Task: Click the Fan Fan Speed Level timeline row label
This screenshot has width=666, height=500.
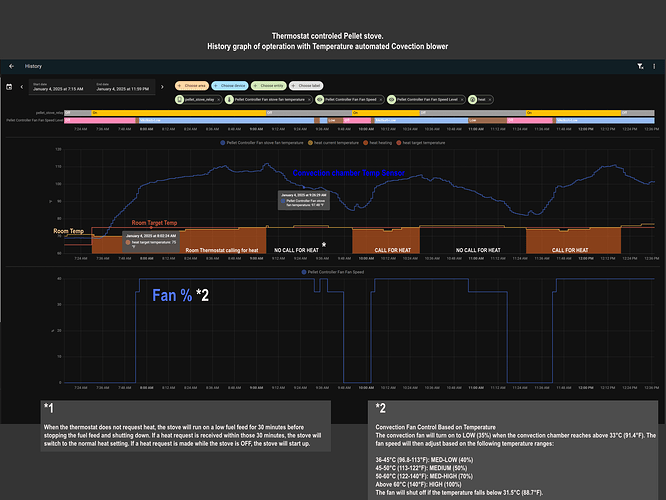Action: pyautogui.click(x=34, y=121)
